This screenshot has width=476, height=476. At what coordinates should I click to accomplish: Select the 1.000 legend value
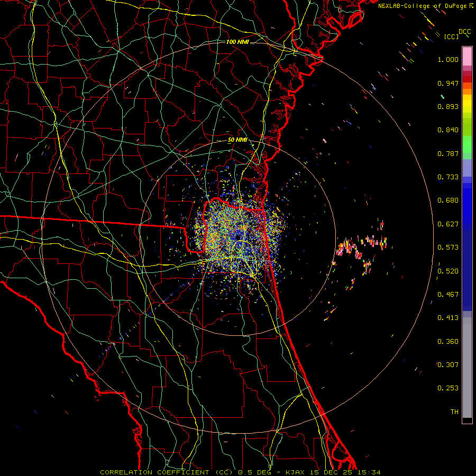pos(448,59)
